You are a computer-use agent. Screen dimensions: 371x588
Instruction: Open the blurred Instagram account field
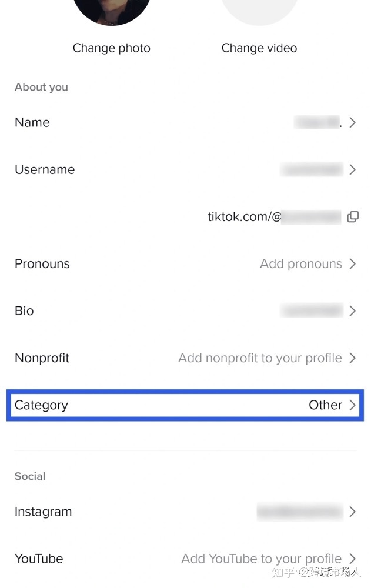300,512
